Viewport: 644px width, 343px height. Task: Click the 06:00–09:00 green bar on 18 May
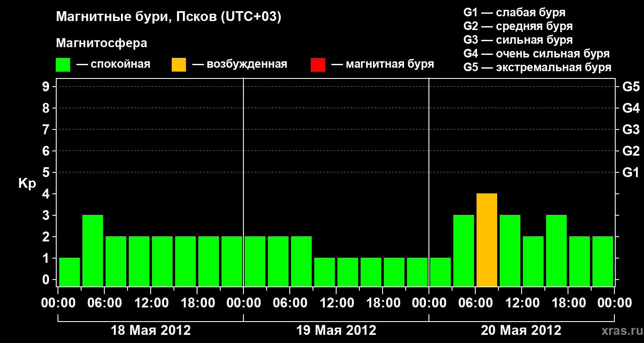pos(116,261)
